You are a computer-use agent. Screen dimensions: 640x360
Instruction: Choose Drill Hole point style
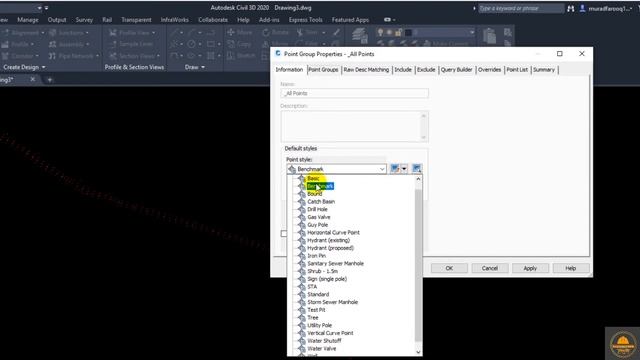tap(317, 209)
